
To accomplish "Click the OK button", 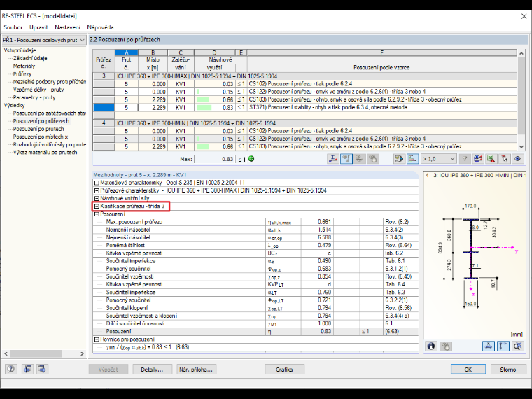I will coord(468,370).
